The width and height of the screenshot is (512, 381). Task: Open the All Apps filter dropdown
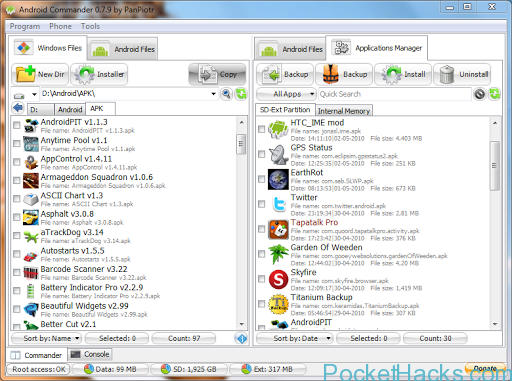click(x=286, y=94)
